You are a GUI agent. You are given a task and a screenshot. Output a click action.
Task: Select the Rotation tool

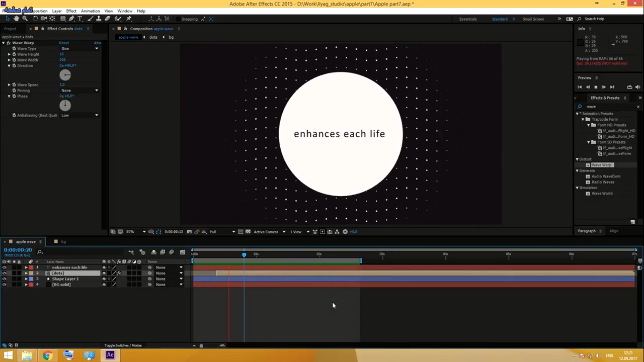click(x=35, y=19)
